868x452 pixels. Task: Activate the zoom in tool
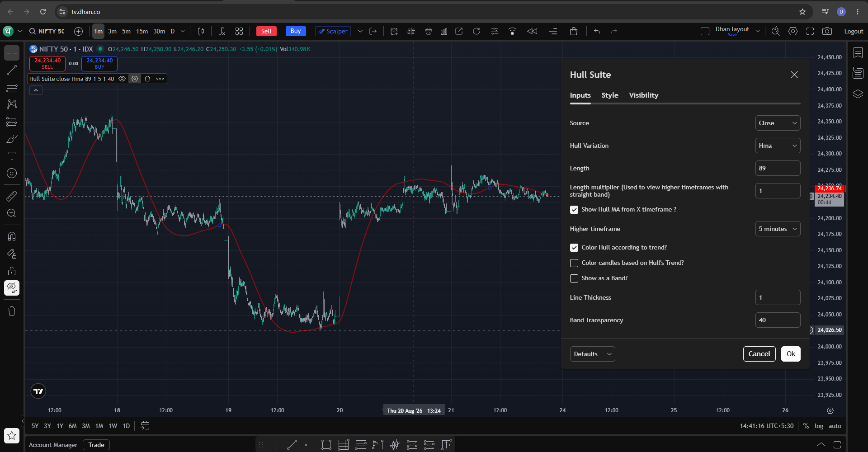coord(12,213)
